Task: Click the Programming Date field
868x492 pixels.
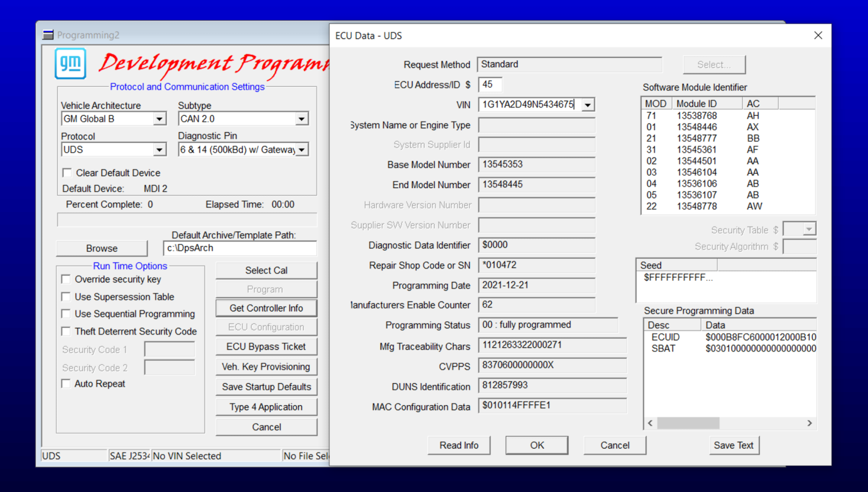Action: pos(536,285)
